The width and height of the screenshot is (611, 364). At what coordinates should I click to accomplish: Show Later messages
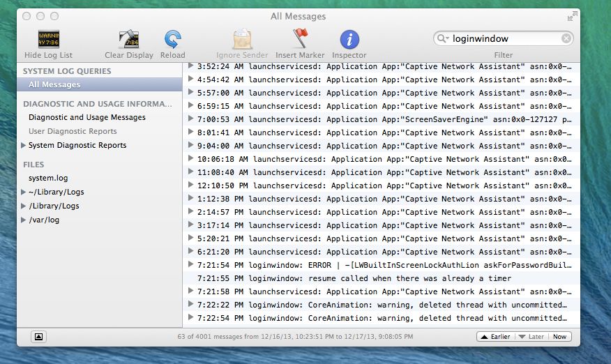point(531,337)
